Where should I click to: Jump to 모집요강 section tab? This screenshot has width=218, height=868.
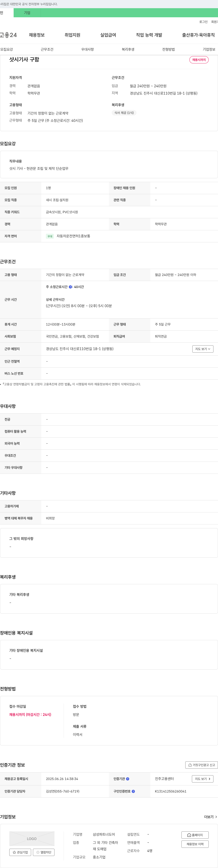coord(7,49)
